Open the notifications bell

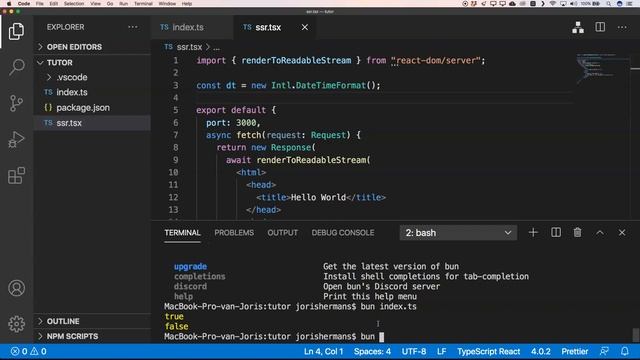point(624,351)
